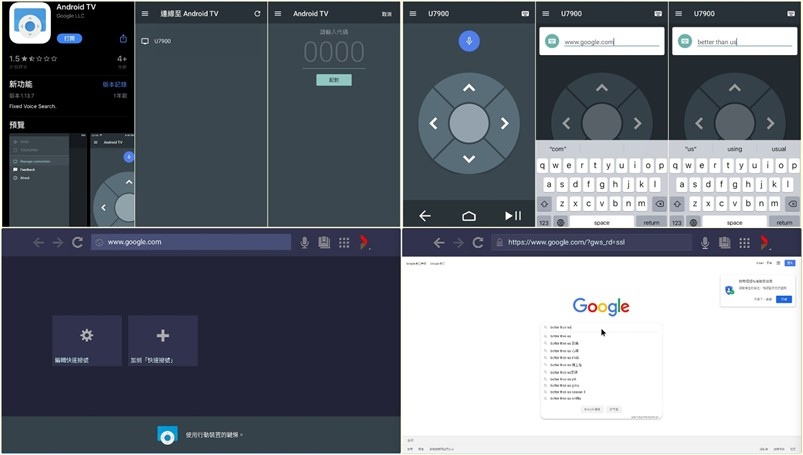This screenshot has height=455, width=803.
Task: Open App Store preview screenshot showing Feedback menu
Action: (x=48, y=179)
